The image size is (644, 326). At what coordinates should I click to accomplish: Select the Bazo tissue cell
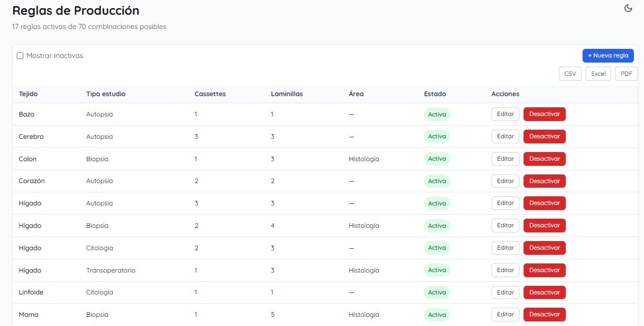point(26,114)
